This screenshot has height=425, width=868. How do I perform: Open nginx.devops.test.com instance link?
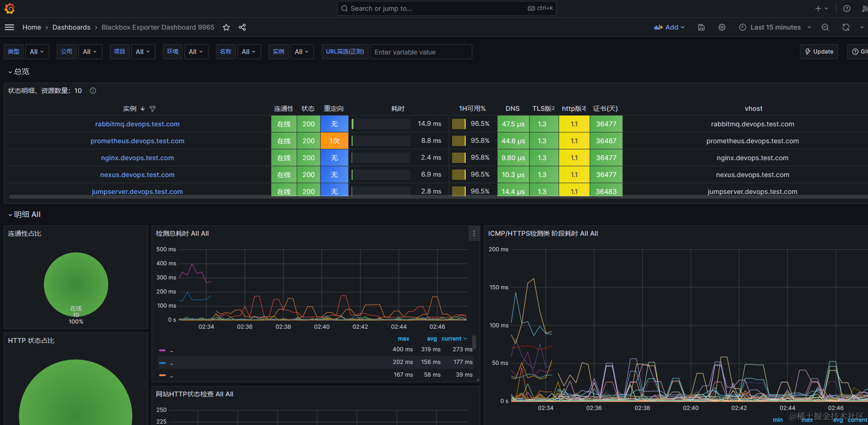click(138, 158)
